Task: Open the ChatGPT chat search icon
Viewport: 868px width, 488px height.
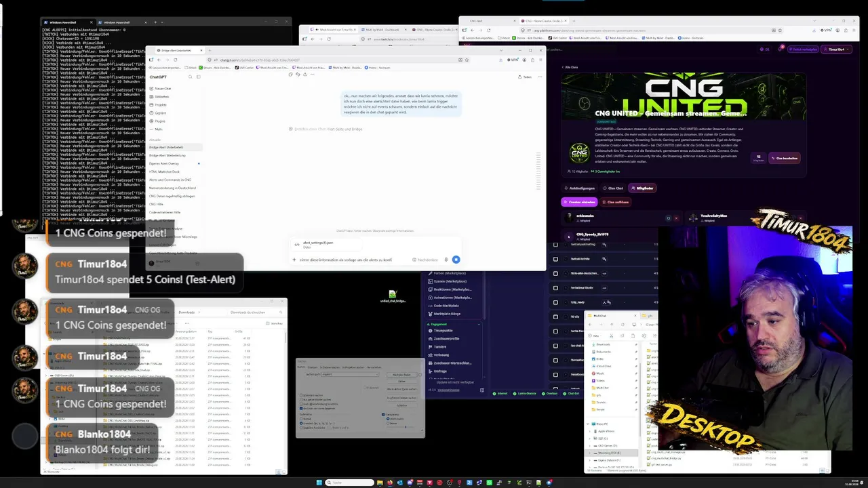Action: tap(190, 77)
